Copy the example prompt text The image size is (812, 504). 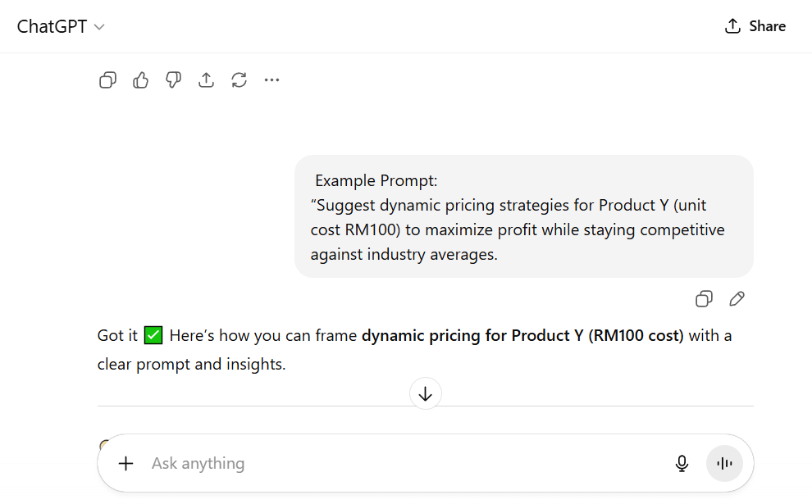(704, 298)
